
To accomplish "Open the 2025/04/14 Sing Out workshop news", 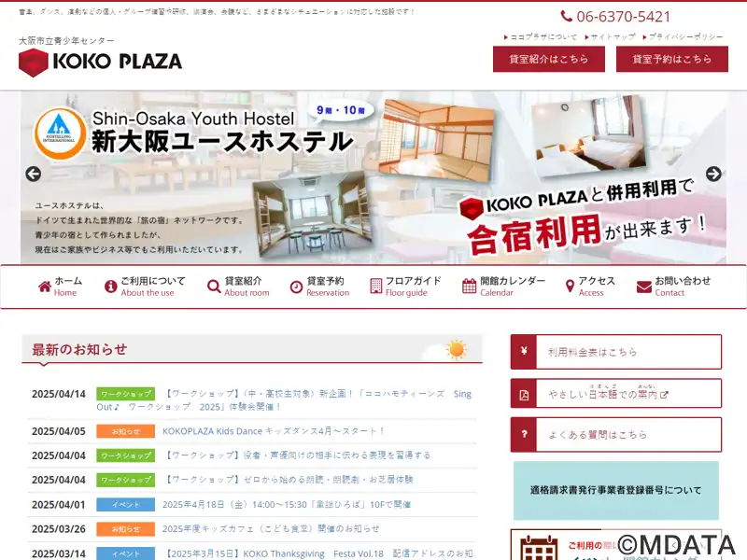I will click(x=284, y=400).
